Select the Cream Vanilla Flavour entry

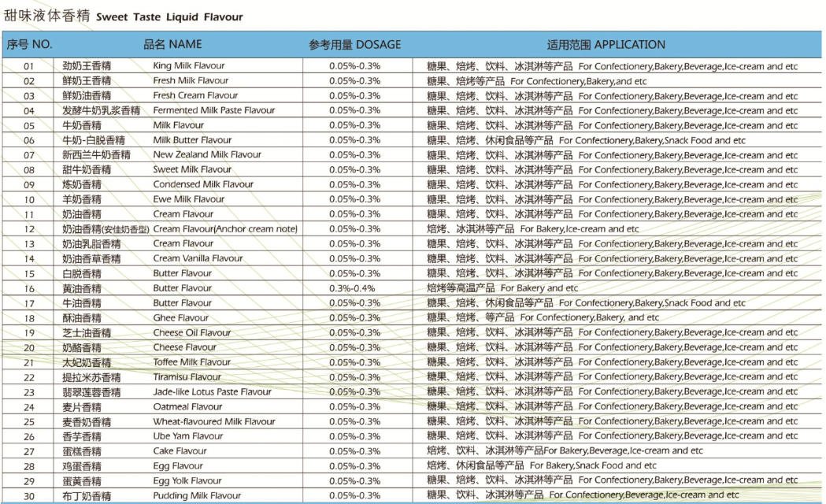[x=198, y=258]
